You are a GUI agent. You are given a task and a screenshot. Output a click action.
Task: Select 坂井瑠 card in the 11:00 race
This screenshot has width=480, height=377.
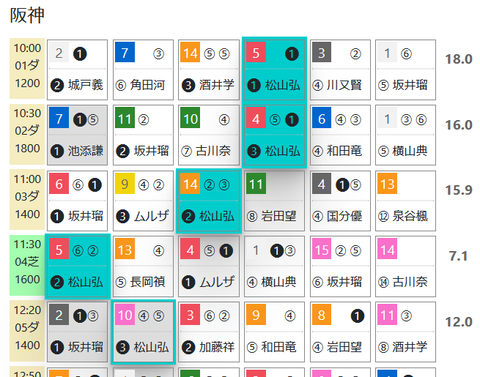coord(77,201)
